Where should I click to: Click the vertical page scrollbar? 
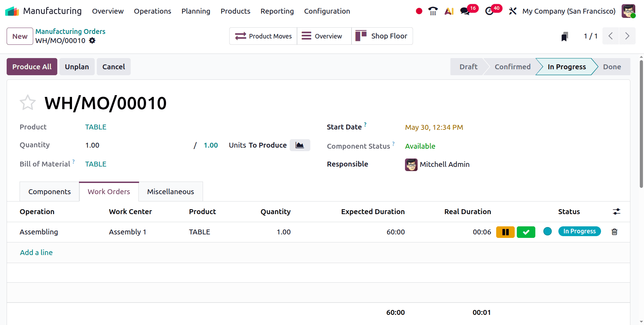pyautogui.click(x=641, y=124)
